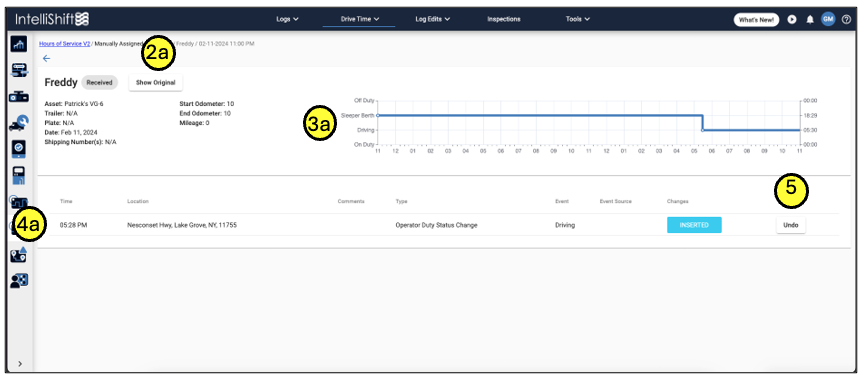Click the Show Original button
Screen dimensions: 863x382
156,83
